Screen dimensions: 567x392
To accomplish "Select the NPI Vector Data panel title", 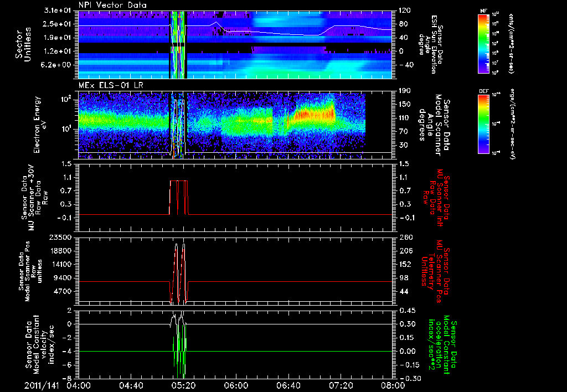I will click(112, 5).
